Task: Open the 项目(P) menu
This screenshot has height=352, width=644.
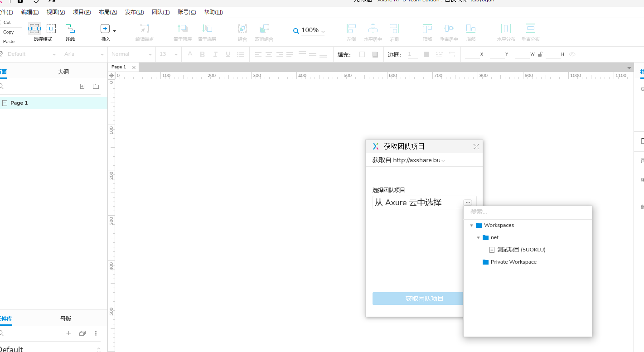Action: (x=82, y=12)
